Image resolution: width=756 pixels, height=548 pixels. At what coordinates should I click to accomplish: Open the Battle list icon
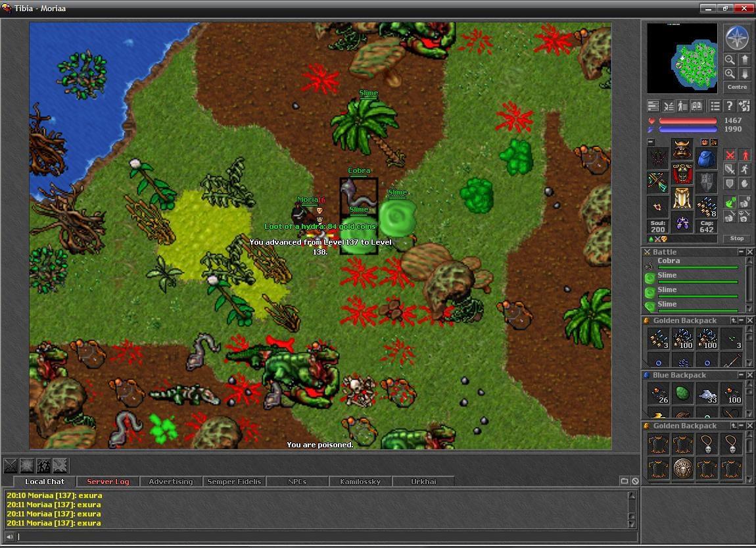[x=669, y=106]
